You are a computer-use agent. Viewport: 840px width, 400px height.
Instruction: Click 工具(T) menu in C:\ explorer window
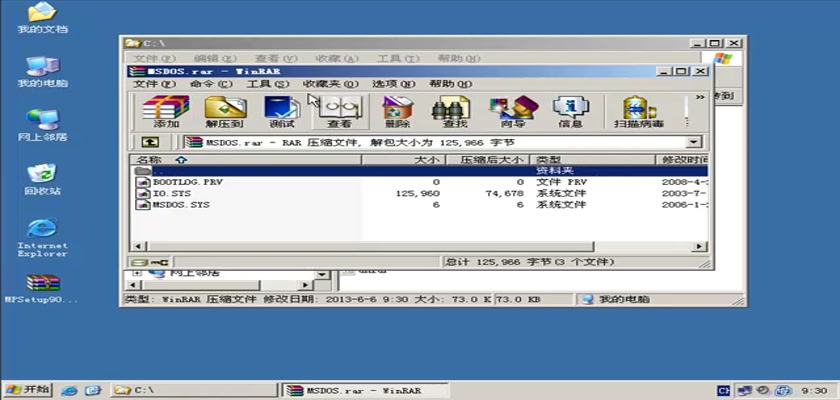pos(398,58)
